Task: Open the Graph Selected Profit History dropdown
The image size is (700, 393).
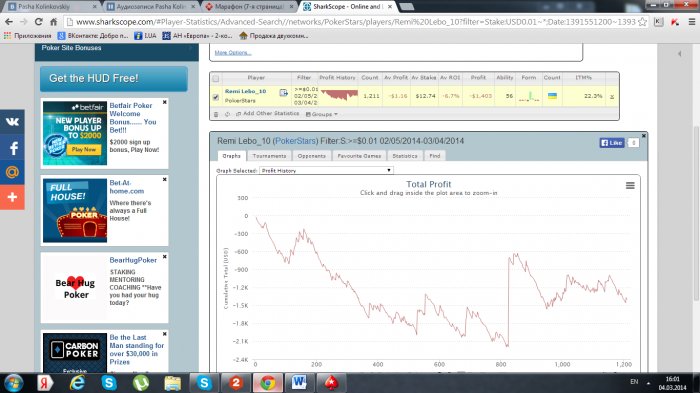Action: (x=326, y=171)
